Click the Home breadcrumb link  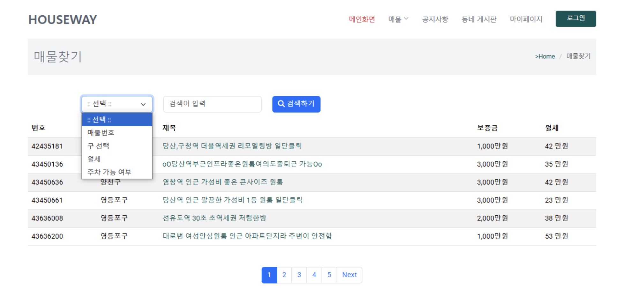coord(545,56)
